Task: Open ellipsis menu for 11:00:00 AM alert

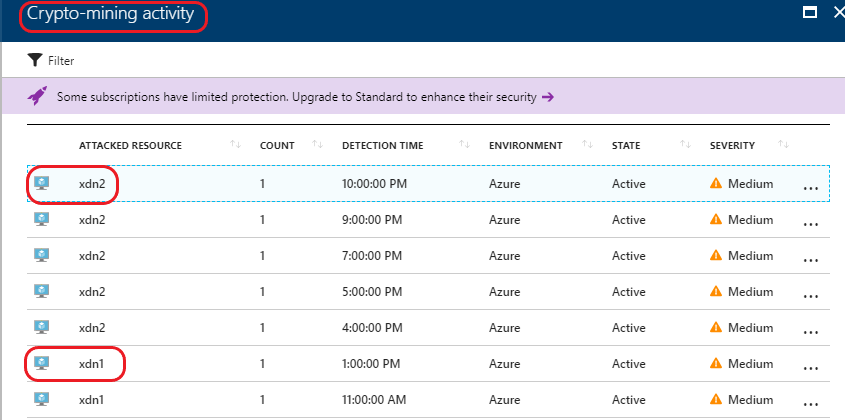Action: pos(811,404)
